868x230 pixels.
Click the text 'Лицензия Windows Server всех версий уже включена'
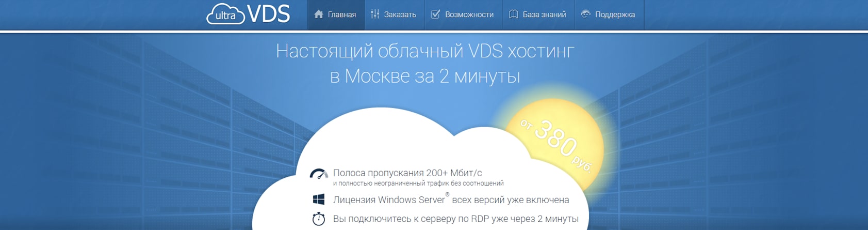[x=451, y=200]
